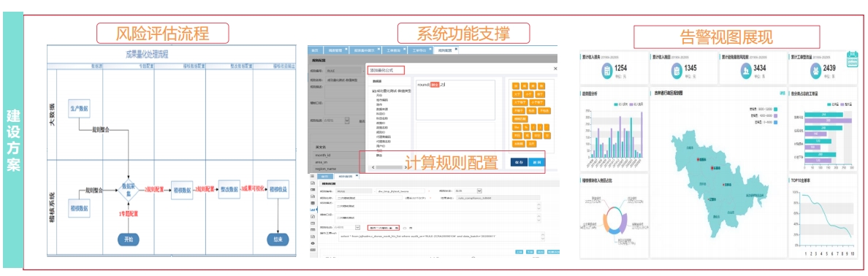Select the 稽核数据 box after 规则配置 arrow
The width and height of the screenshot is (868, 276).
pyautogui.click(x=182, y=190)
